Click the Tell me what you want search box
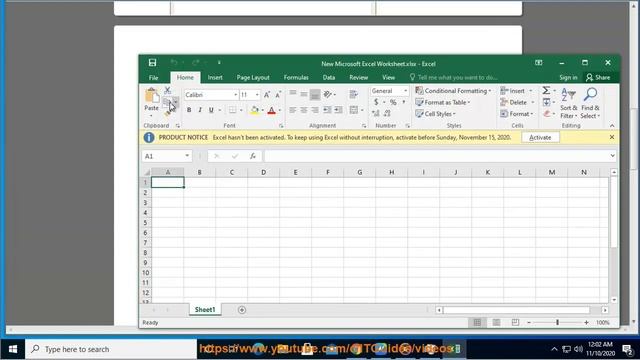The width and height of the screenshot is (640, 360). coord(453,78)
